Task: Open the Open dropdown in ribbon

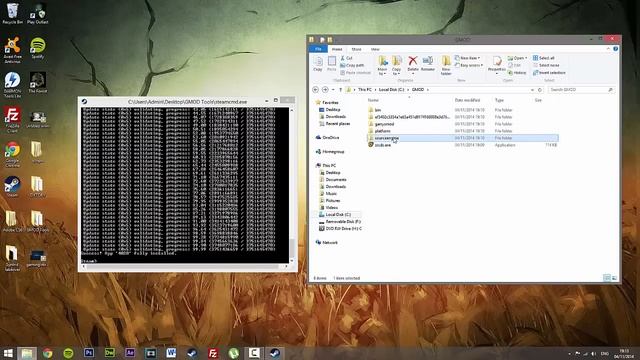Action: (518, 58)
